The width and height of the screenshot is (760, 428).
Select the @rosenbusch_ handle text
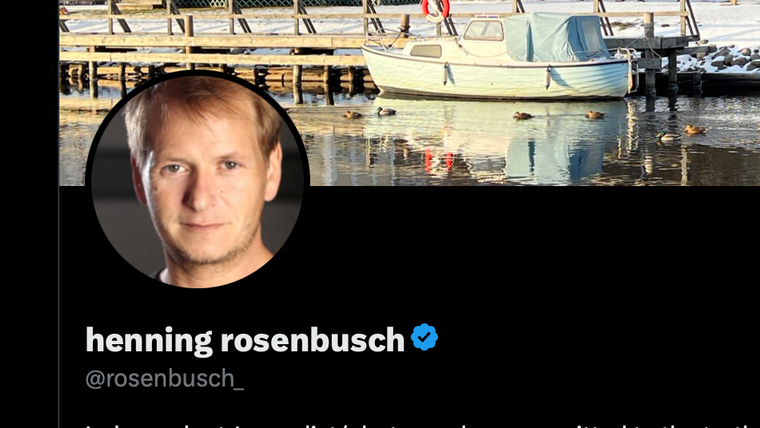coord(165,379)
